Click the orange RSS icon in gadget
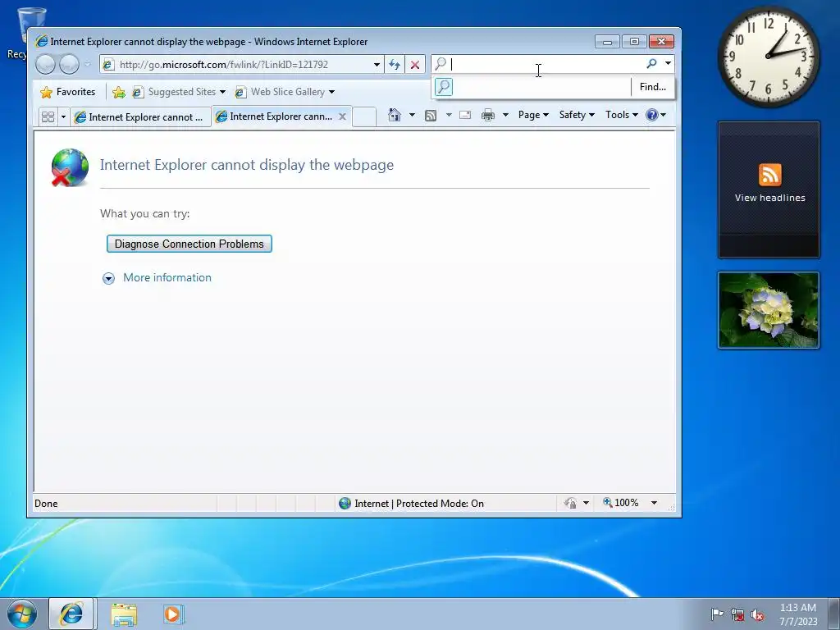 tap(769, 175)
